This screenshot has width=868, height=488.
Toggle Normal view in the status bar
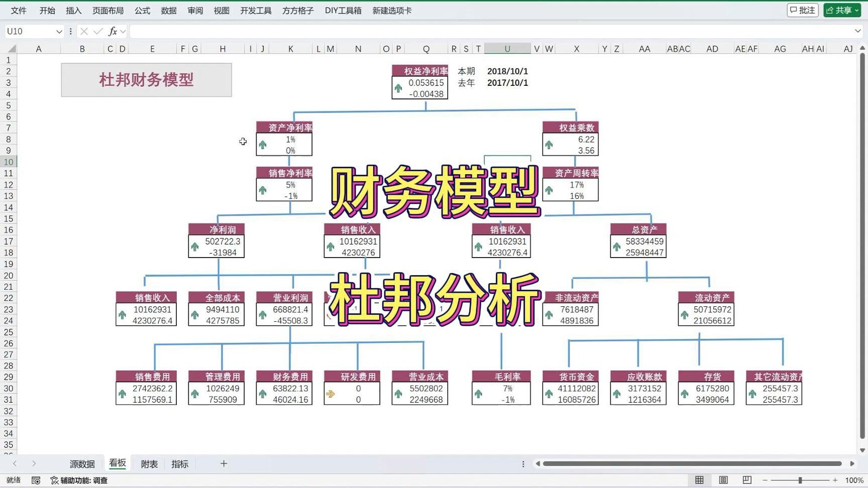[699, 480]
